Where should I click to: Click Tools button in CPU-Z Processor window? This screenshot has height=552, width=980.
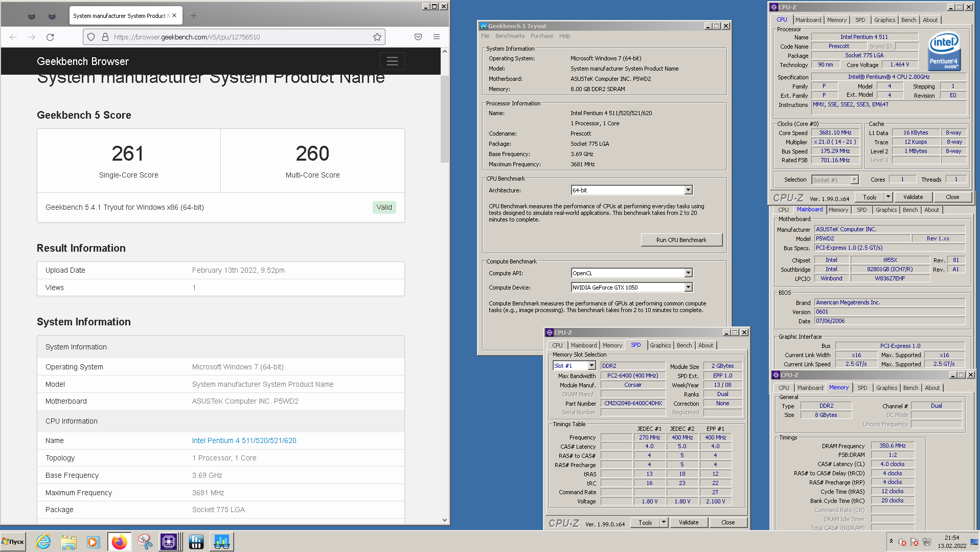point(869,197)
